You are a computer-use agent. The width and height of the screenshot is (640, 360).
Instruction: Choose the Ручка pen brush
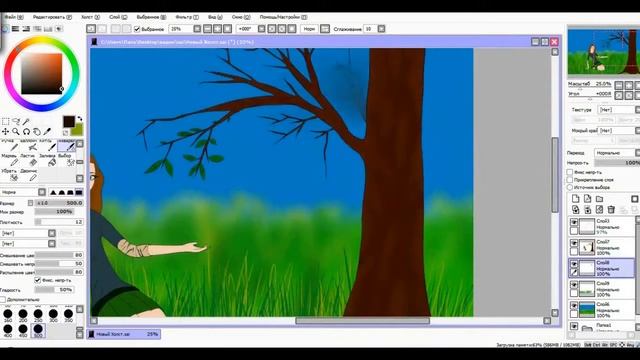(x=10, y=145)
